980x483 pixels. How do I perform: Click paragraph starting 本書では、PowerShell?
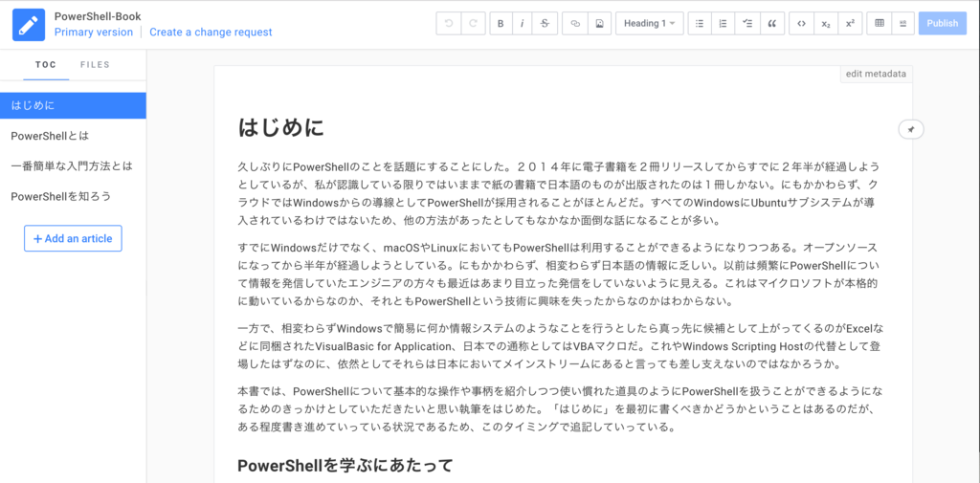pyautogui.click(x=559, y=409)
